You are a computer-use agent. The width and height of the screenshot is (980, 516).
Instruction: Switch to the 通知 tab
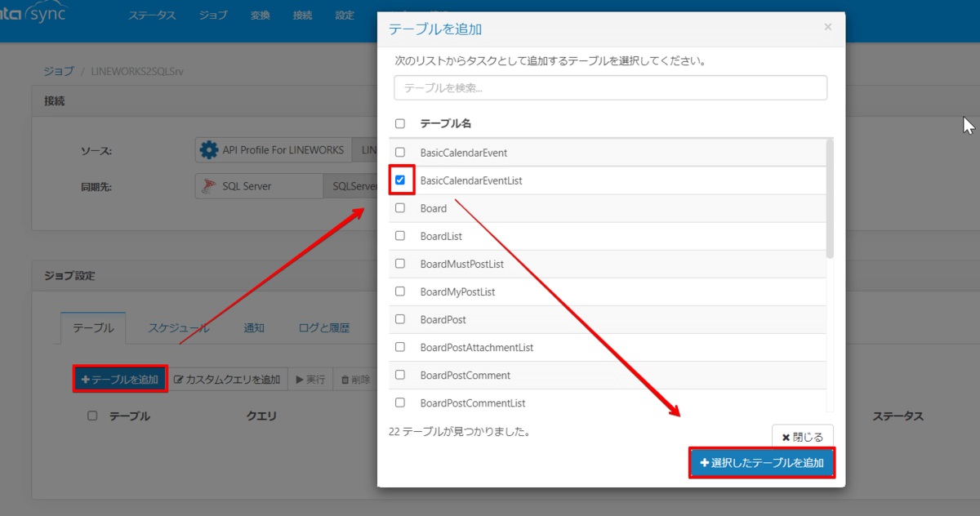[x=254, y=328]
